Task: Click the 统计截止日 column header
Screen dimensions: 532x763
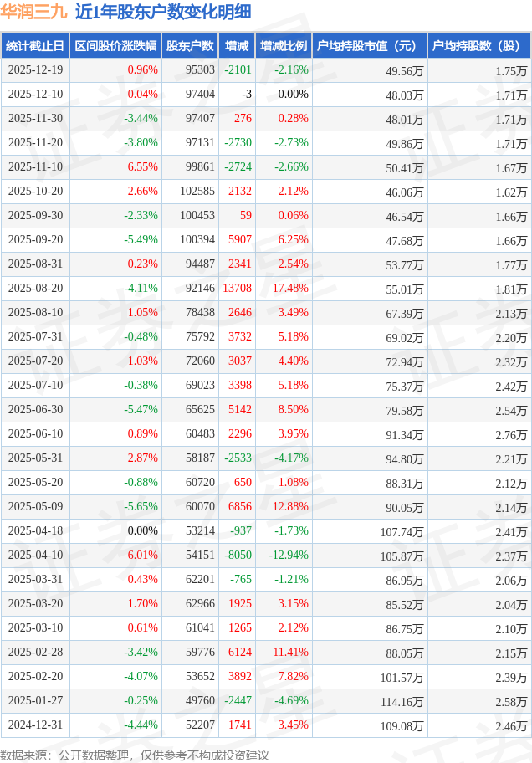Action: tap(34, 46)
